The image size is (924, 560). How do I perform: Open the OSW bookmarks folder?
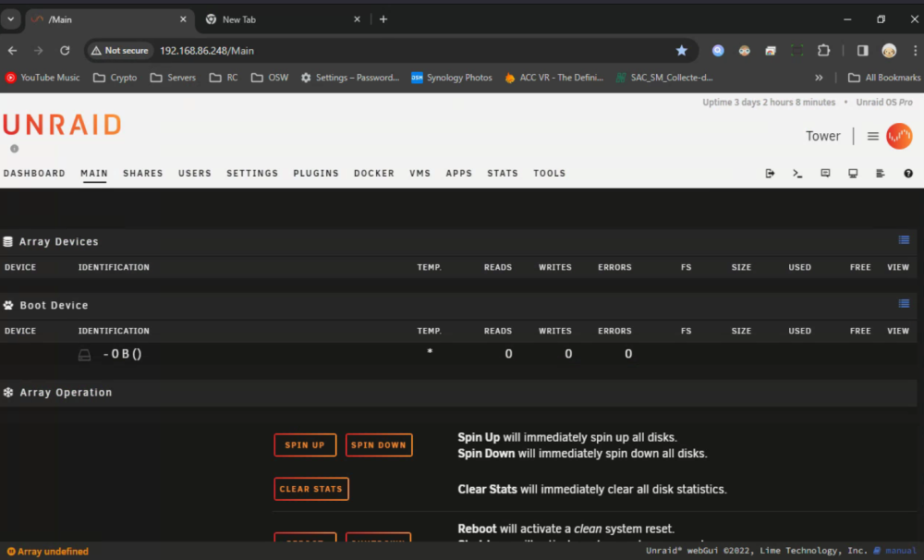[269, 78]
